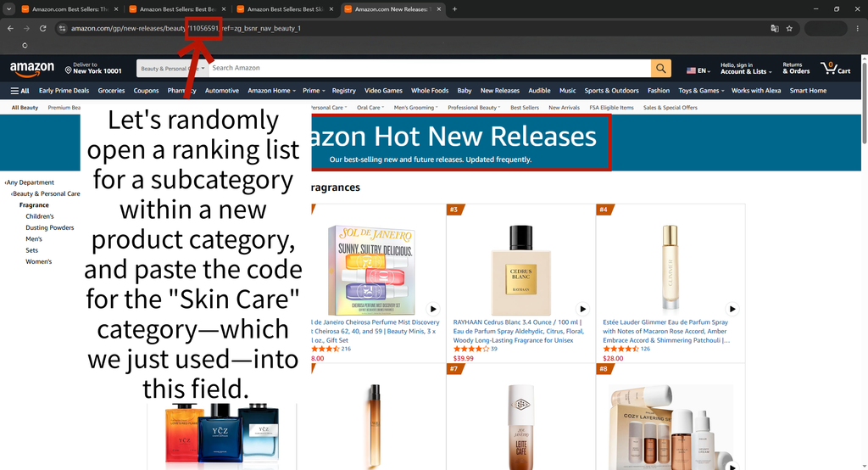868x470 pixels.
Task: Click the translate page icon in address bar
Action: coord(775,28)
